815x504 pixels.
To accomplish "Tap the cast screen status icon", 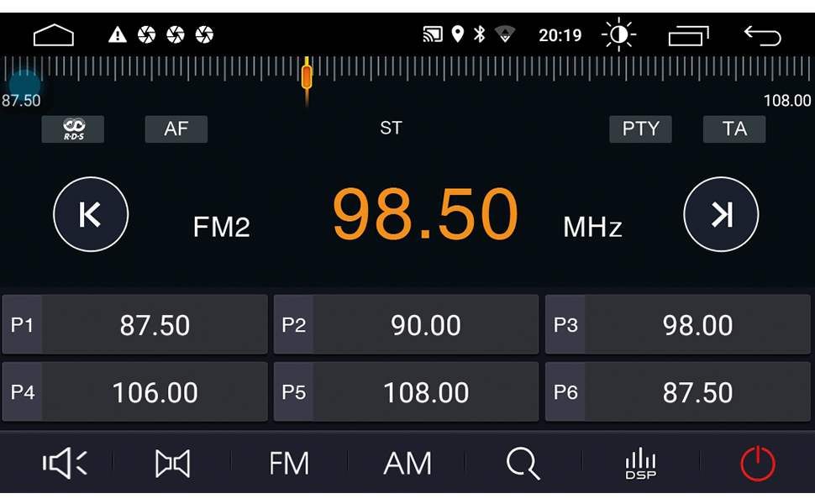I will pyautogui.click(x=433, y=34).
